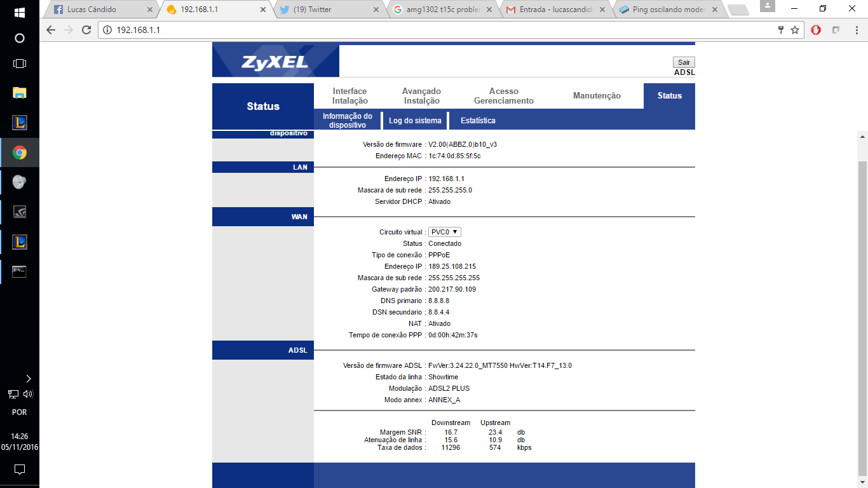
Task: Close the 192.168.1.1 tab
Action: tap(263, 10)
